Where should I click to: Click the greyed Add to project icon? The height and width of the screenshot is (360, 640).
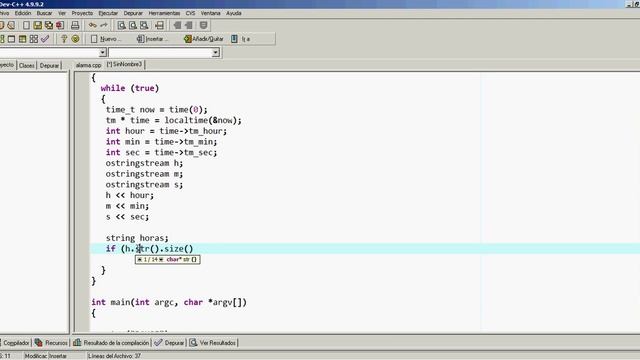point(177,25)
